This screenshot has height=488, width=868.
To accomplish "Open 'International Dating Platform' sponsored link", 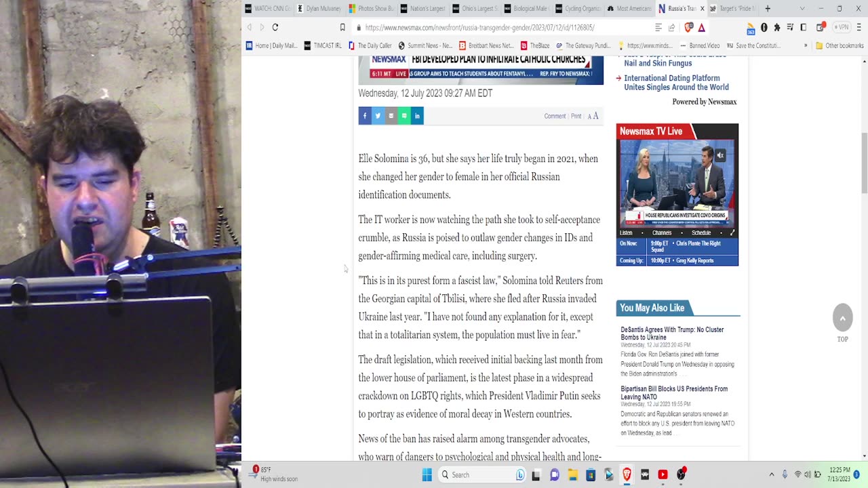I will coord(676,83).
